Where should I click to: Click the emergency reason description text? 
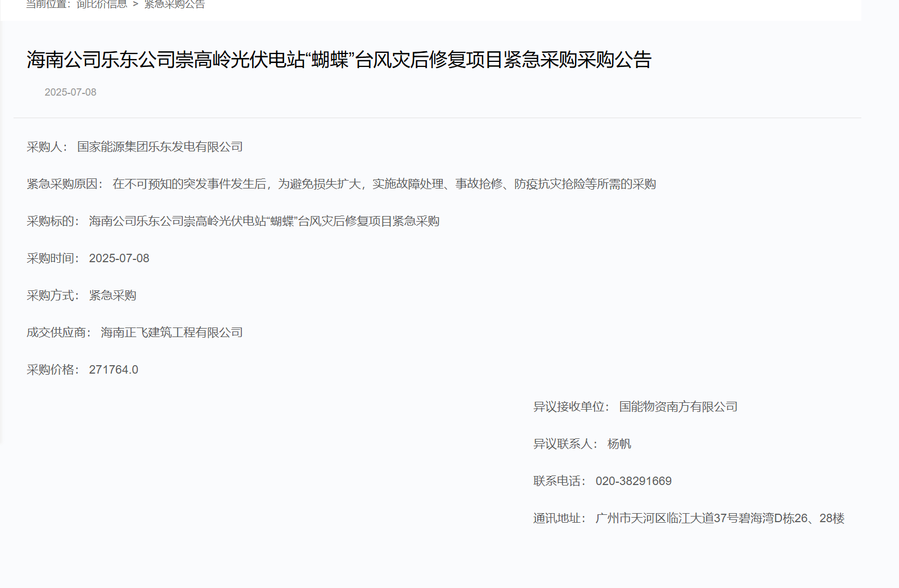coord(384,184)
